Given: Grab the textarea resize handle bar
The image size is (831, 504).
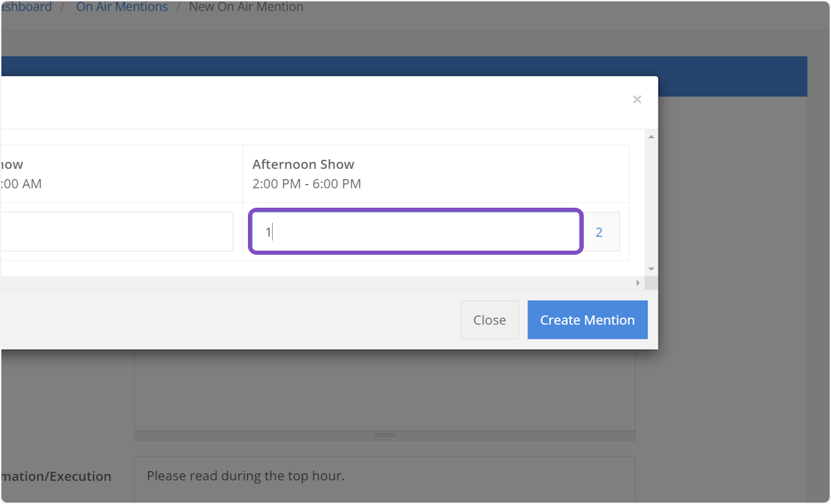Looking at the screenshot, I should coord(384,435).
